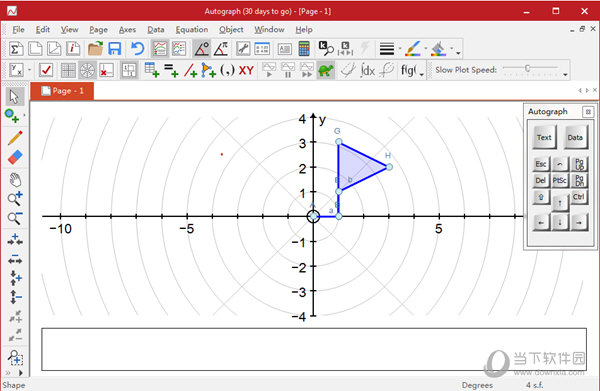This screenshot has width=600, height=391.
Task: Toggle the radians angle mode
Action: 221,49
